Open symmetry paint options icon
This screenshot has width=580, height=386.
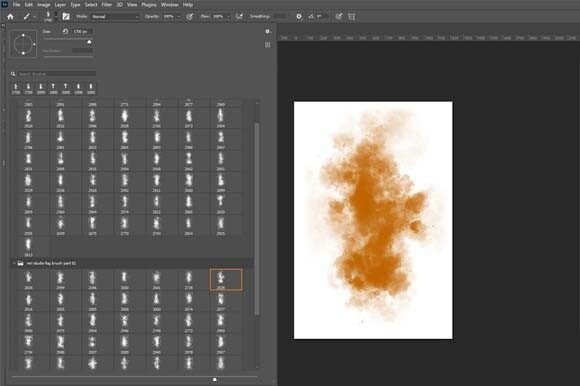tap(352, 17)
